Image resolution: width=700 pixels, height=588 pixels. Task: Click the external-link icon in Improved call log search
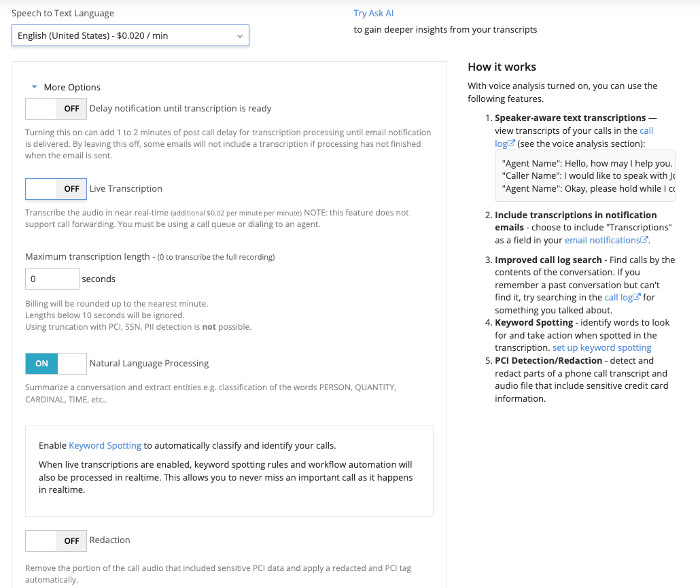coord(637,297)
